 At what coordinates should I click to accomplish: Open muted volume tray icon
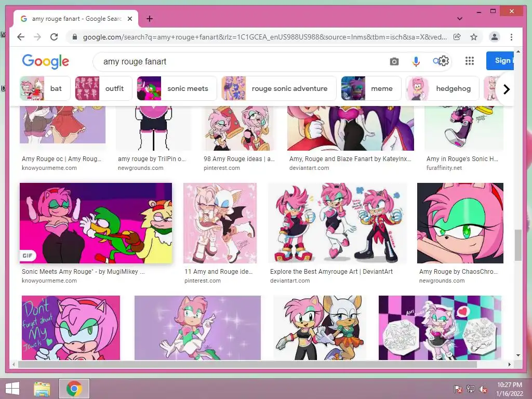tap(483, 389)
